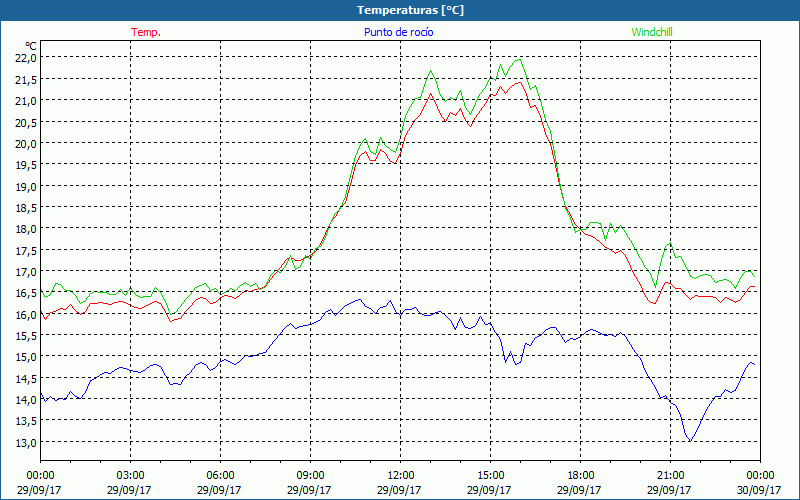The height and width of the screenshot is (500, 800).
Task: Click the 06:00 time axis label
Action: [x=220, y=476]
